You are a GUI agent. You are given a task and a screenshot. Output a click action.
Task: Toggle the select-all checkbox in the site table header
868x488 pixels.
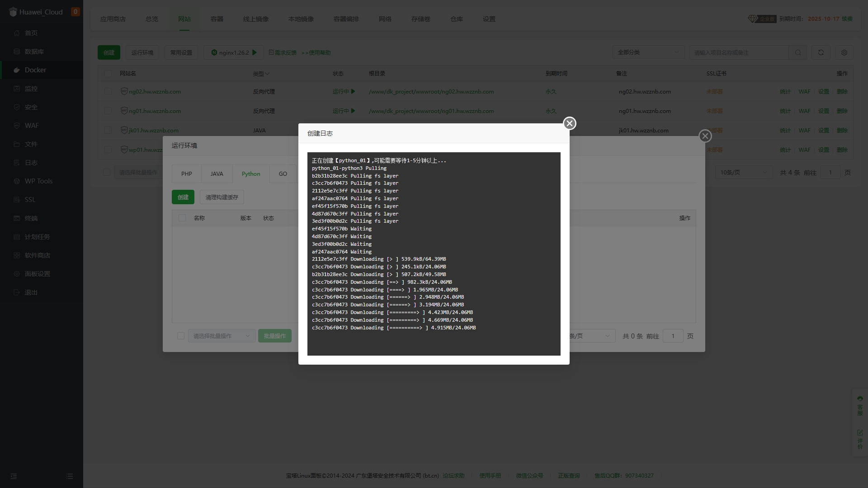(x=108, y=73)
